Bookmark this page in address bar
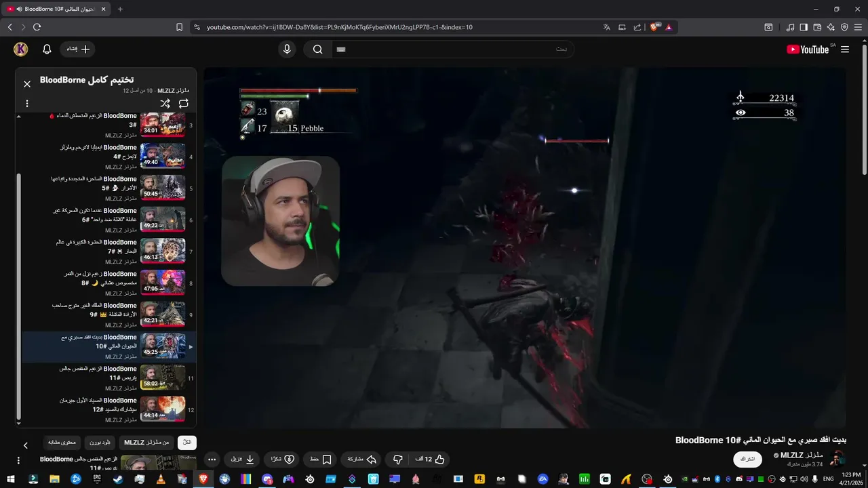Image resolution: width=868 pixels, height=488 pixels. (x=179, y=27)
